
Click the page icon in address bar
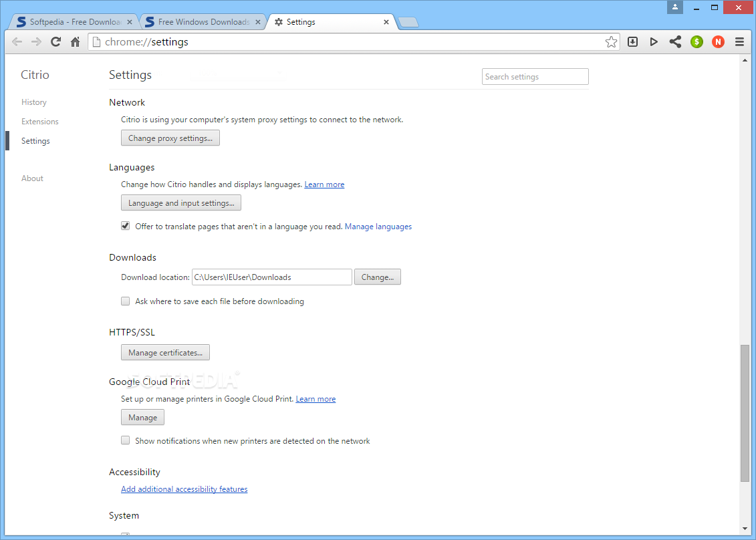click(96, 42)
